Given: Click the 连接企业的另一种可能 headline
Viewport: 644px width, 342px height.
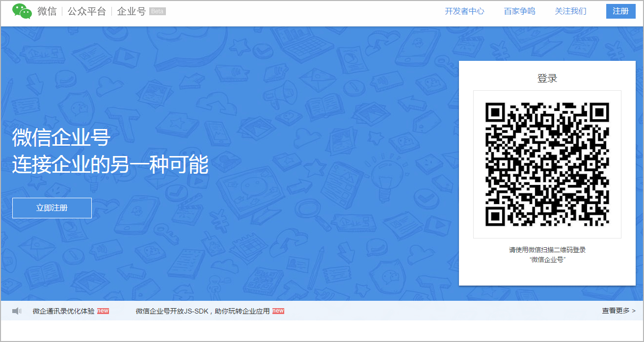Looking at the screenshot, I should (110, 165).
